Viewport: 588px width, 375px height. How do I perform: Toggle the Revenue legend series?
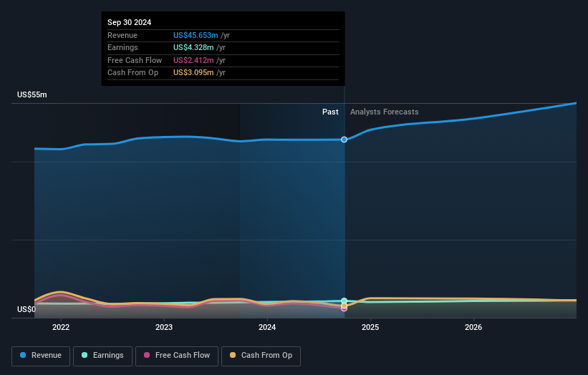click(41, 356)
